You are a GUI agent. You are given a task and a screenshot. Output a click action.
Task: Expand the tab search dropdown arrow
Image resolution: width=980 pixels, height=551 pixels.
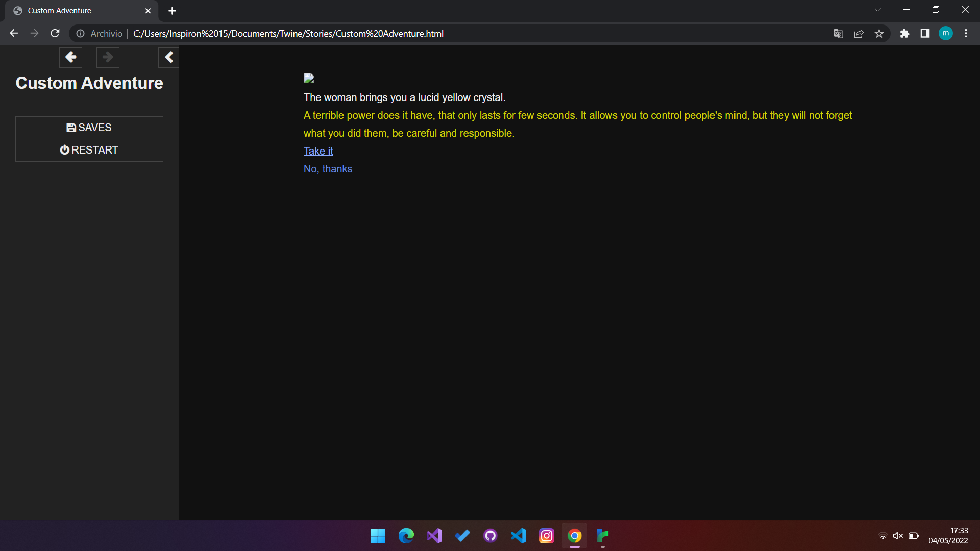[877, 10]
